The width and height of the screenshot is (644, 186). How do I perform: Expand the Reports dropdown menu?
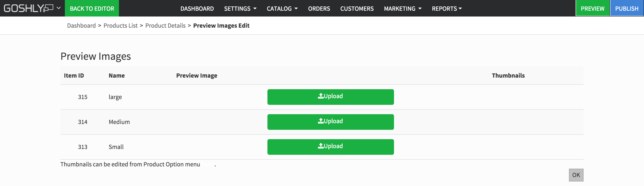447,8
